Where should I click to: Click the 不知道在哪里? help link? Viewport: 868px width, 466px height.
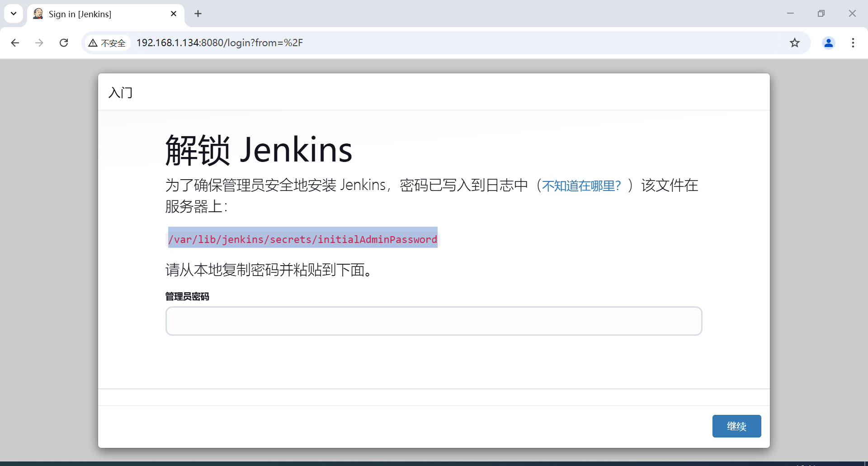click(581, 185)
